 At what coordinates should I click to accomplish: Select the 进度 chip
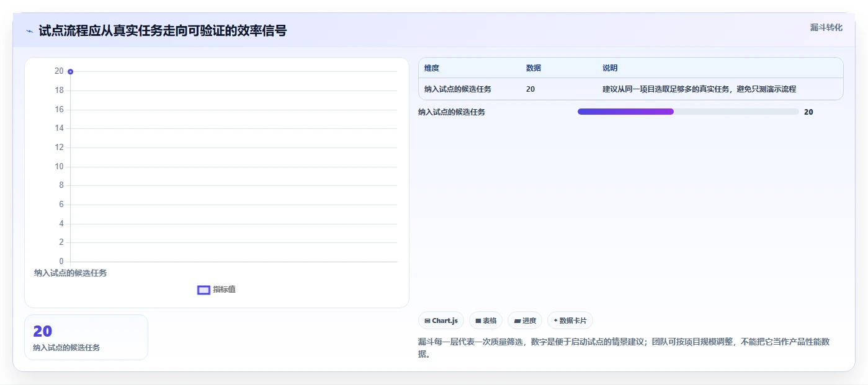click(x=525, y=321)
